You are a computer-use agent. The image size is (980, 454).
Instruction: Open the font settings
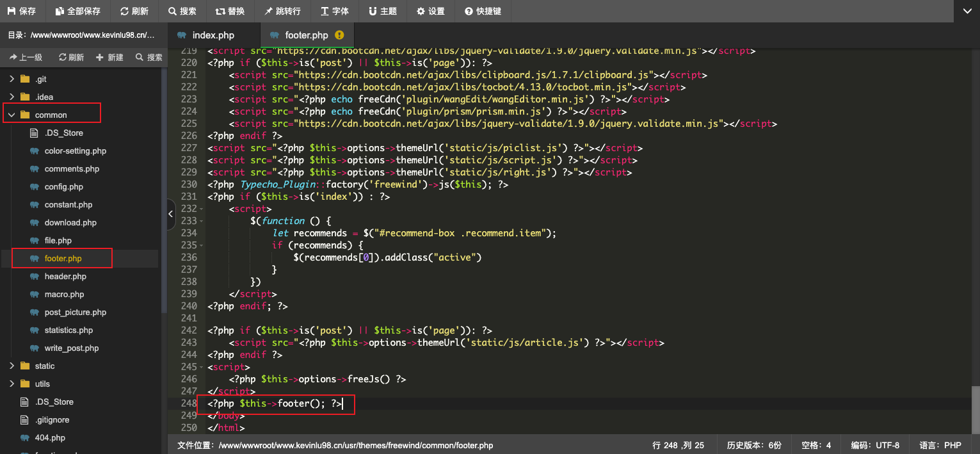point(325,12)
